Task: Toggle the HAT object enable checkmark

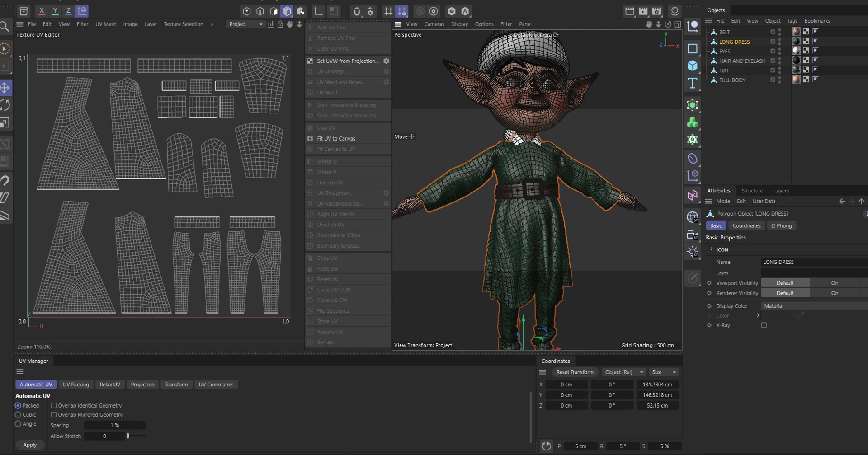Action: (773, 70)
